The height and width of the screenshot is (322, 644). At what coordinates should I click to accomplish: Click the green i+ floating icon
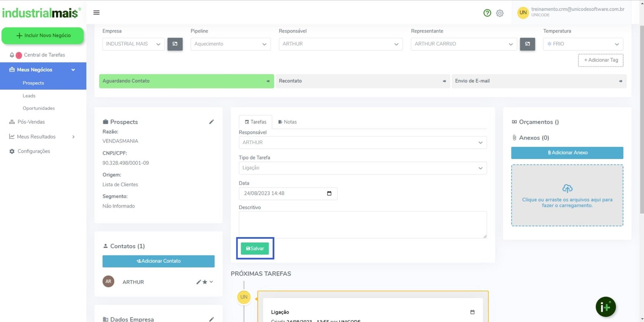[605, 307]
